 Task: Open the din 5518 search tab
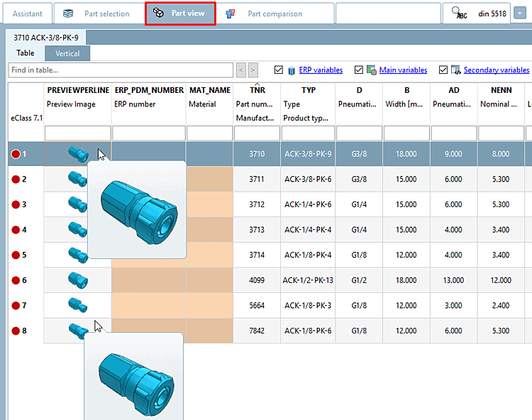point(477,13)
